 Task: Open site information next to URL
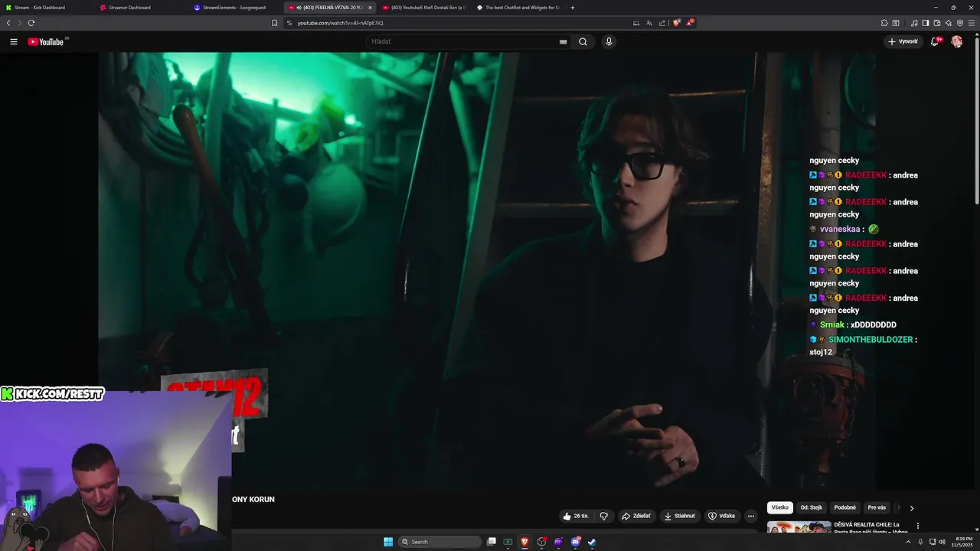(289, 23)
